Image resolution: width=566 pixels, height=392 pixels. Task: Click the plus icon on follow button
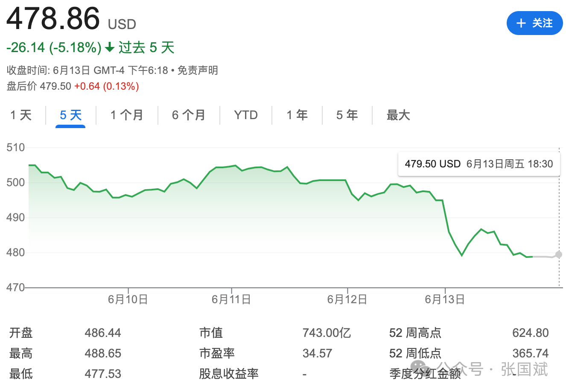click(521, 23)
